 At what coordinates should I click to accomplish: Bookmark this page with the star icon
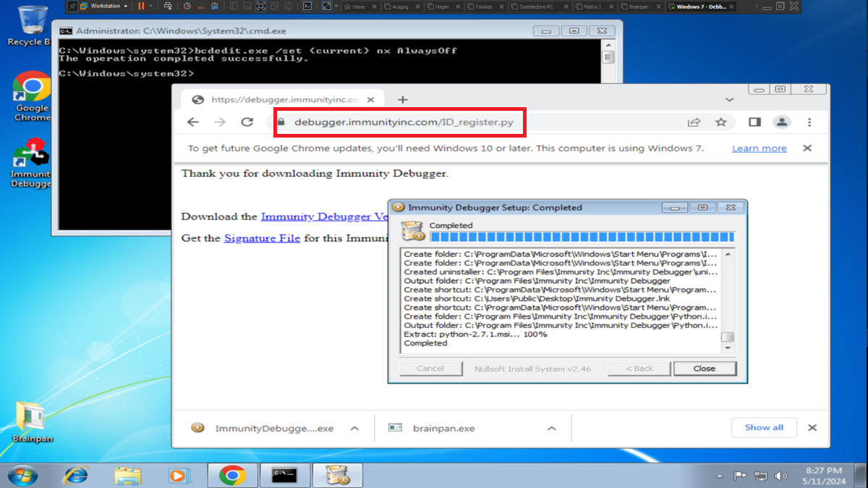pyautogui.click(x=720, y=122)
